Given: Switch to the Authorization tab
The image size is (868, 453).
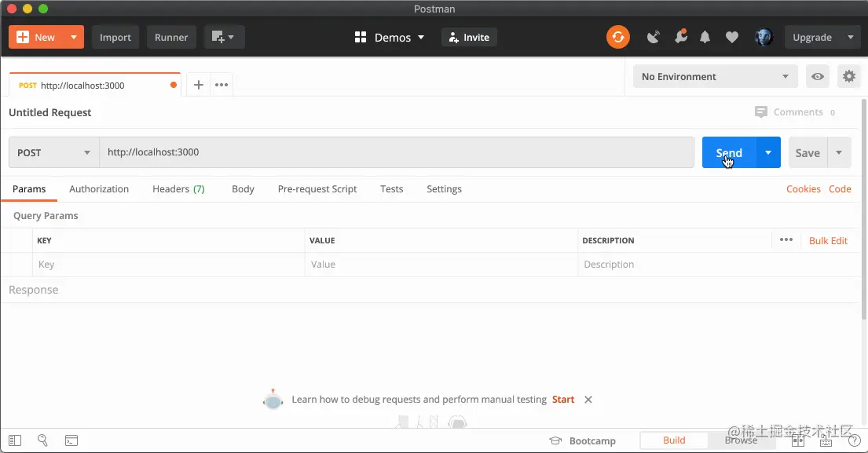Looking at the screenshot, I should point(99,188).
